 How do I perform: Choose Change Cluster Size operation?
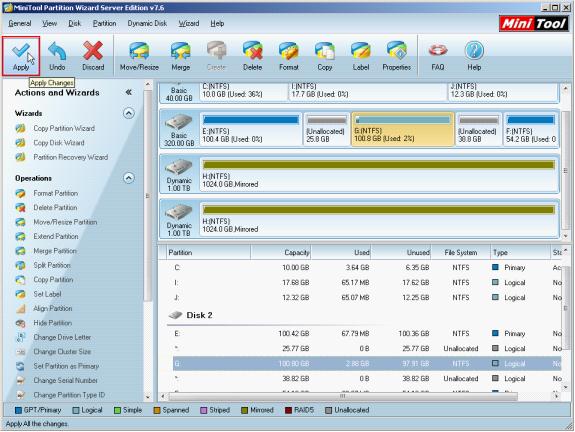point(62,352)
